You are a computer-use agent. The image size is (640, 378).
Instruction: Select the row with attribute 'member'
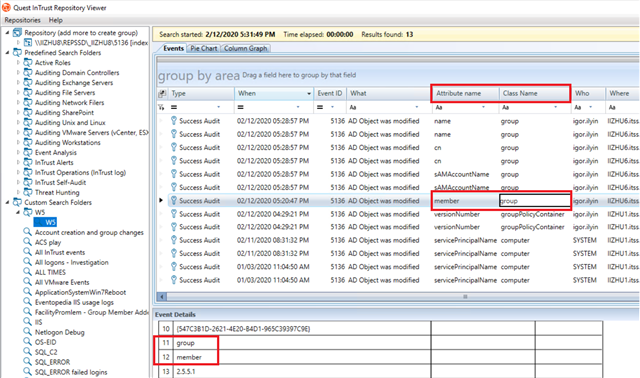pyautogui.click(x=398, y=201)
